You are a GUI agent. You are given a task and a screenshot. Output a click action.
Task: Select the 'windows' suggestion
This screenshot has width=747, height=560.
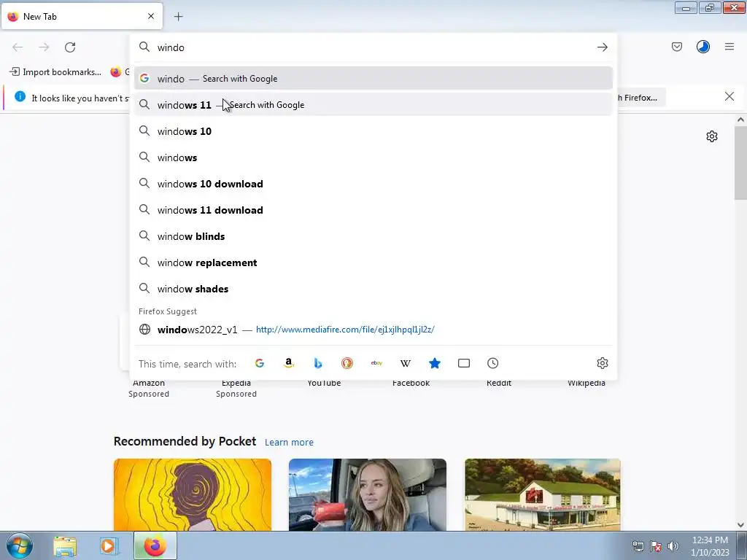[x=373, y=157]
